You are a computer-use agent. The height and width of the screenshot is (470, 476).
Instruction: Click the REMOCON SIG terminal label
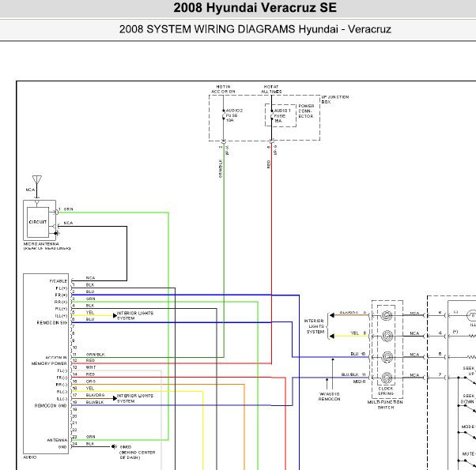pos(52,323)
